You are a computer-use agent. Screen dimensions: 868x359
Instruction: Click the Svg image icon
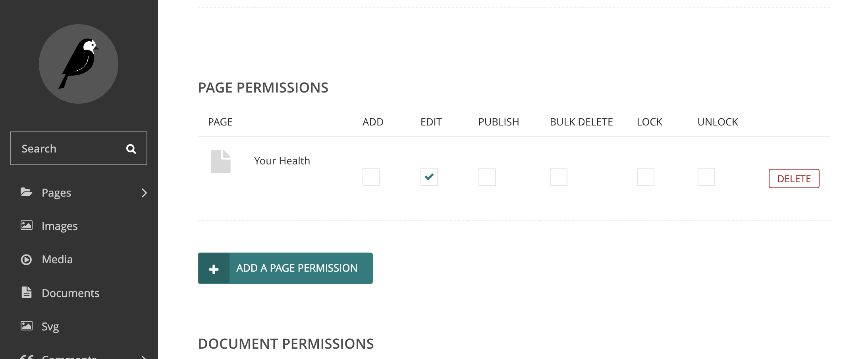coord(27,326)
